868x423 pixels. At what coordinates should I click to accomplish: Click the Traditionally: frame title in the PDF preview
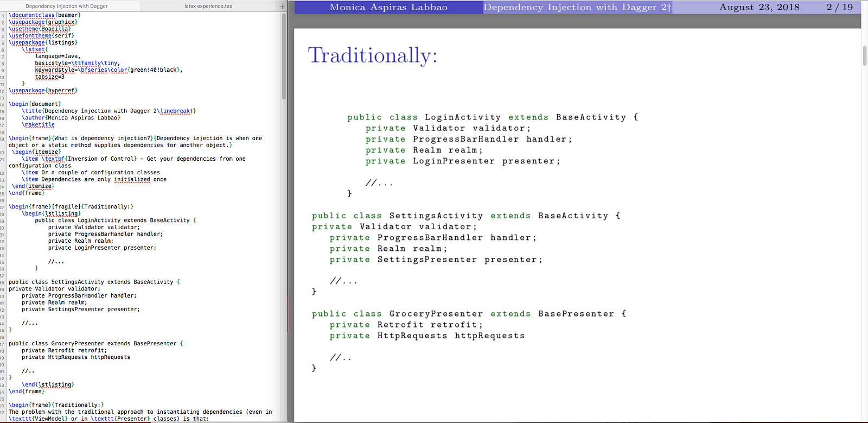tap(373, 55)
